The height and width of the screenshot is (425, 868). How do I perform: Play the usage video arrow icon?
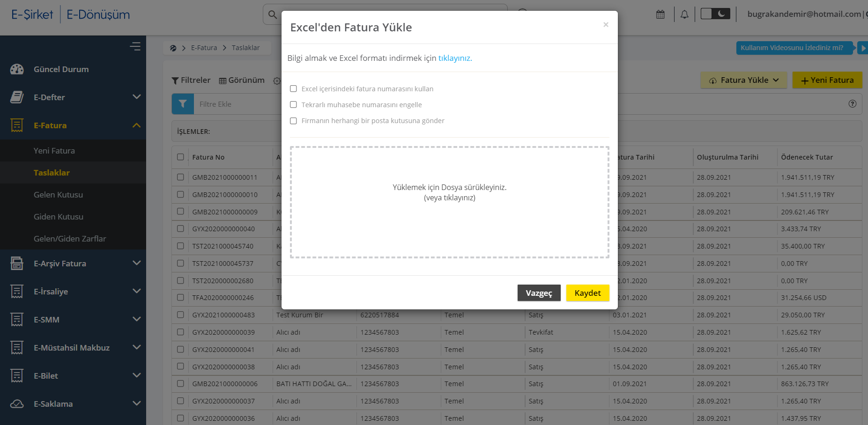pos(863,48)
